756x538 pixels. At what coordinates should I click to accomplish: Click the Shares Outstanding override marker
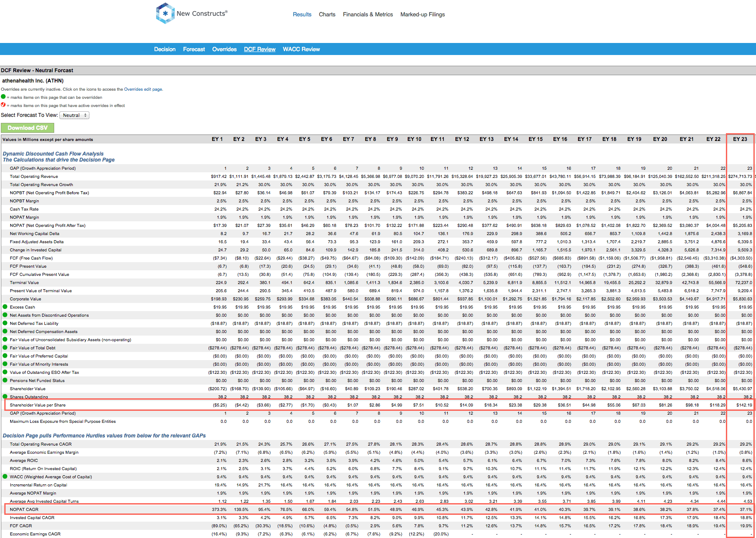pyautogui.click(x=5, y=397)
